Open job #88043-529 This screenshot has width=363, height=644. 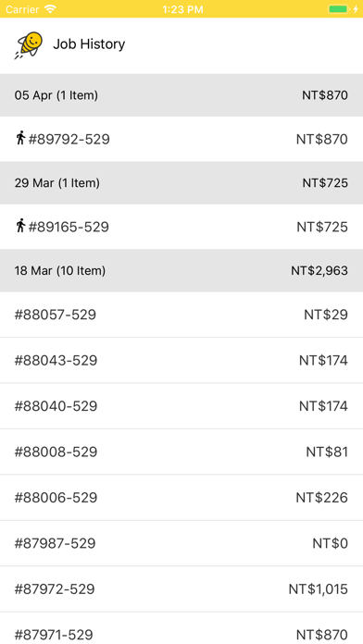(x=181, y=361)
